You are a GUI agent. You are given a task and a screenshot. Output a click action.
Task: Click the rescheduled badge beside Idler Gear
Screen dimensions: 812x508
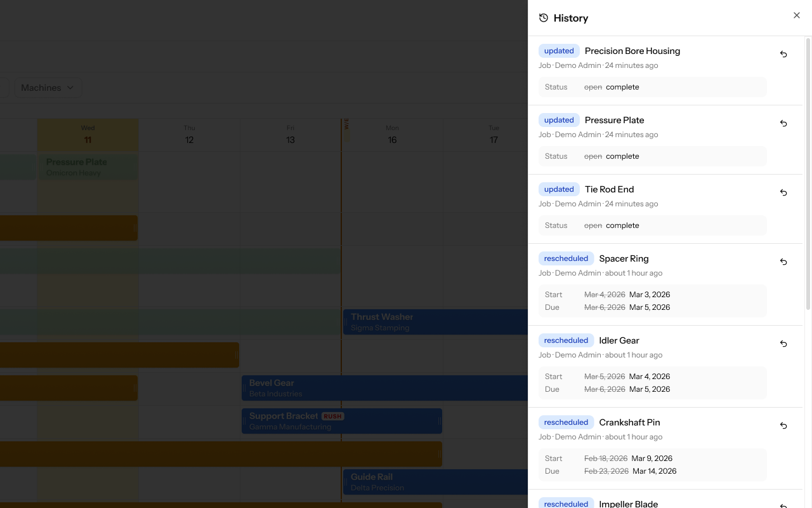tap(566, 340)
